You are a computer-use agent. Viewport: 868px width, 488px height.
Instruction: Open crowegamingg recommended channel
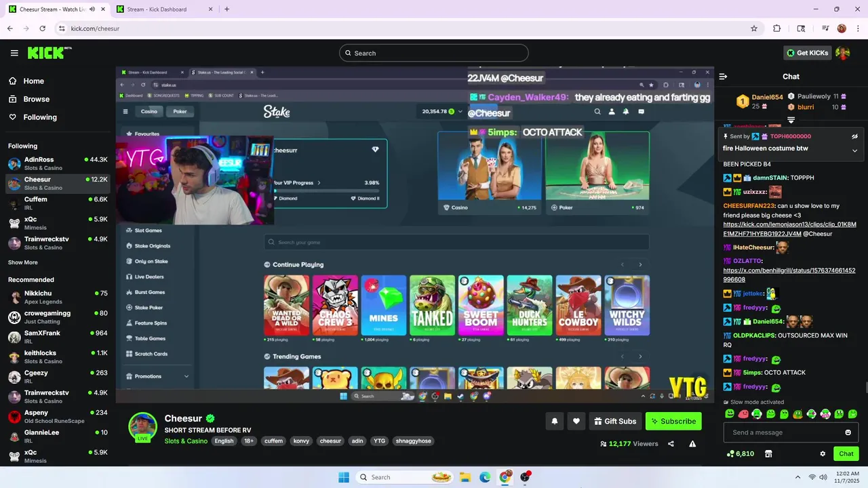coord(58,317)
